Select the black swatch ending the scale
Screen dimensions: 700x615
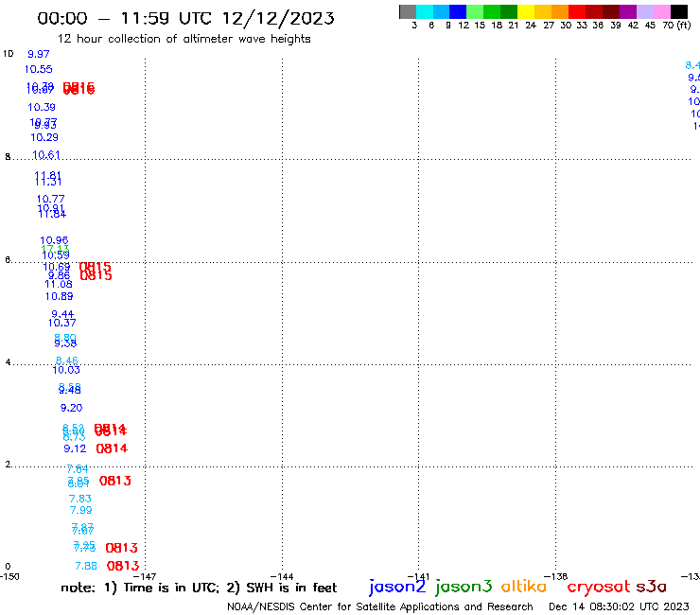[679, 11]
